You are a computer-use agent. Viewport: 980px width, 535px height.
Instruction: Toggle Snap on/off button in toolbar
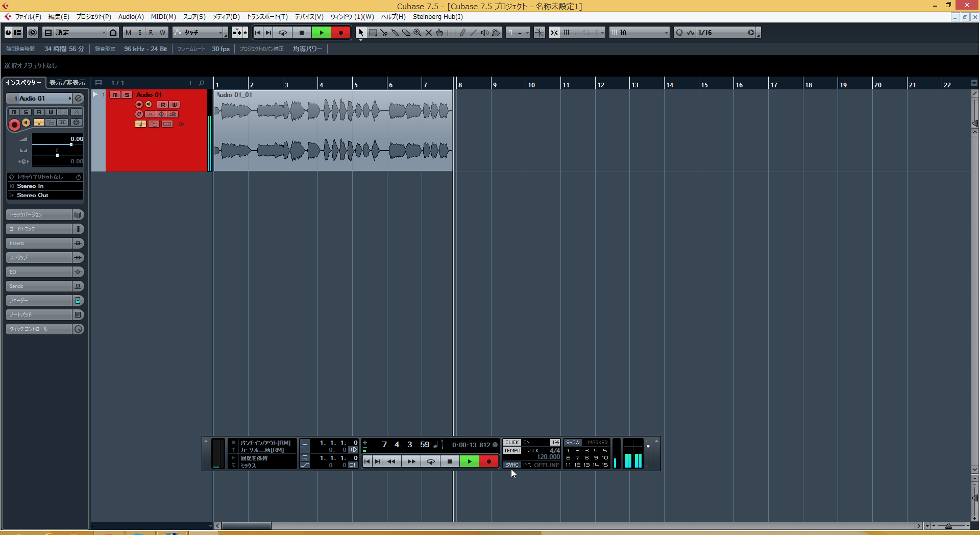point(554,33)
